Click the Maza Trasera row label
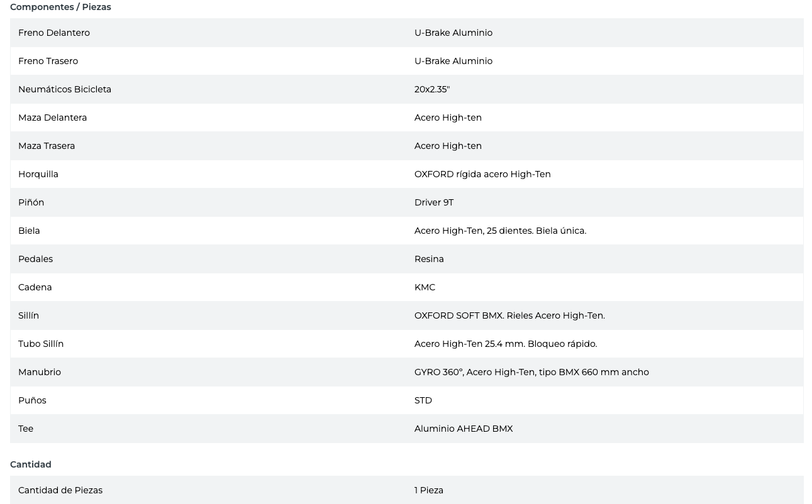The image size is (812, 504). pyautogui.click(x=47, y=146)
